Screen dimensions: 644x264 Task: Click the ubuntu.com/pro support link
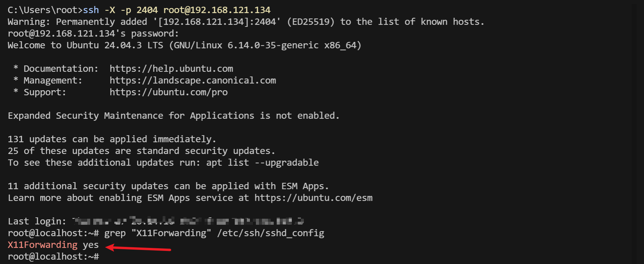coord(168,92)
